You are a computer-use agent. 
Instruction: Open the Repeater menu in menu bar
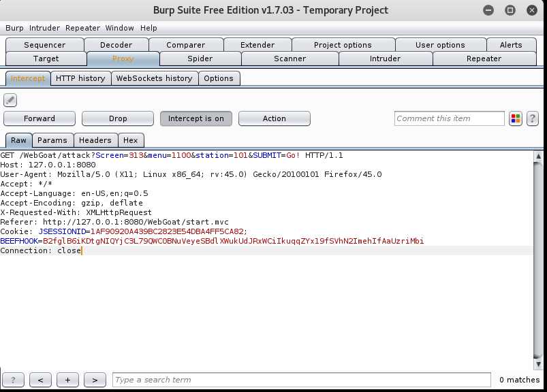tap(82, 28)
